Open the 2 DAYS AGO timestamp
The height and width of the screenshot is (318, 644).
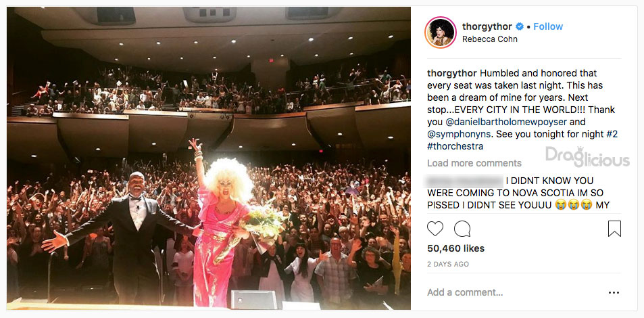(448, 264)
